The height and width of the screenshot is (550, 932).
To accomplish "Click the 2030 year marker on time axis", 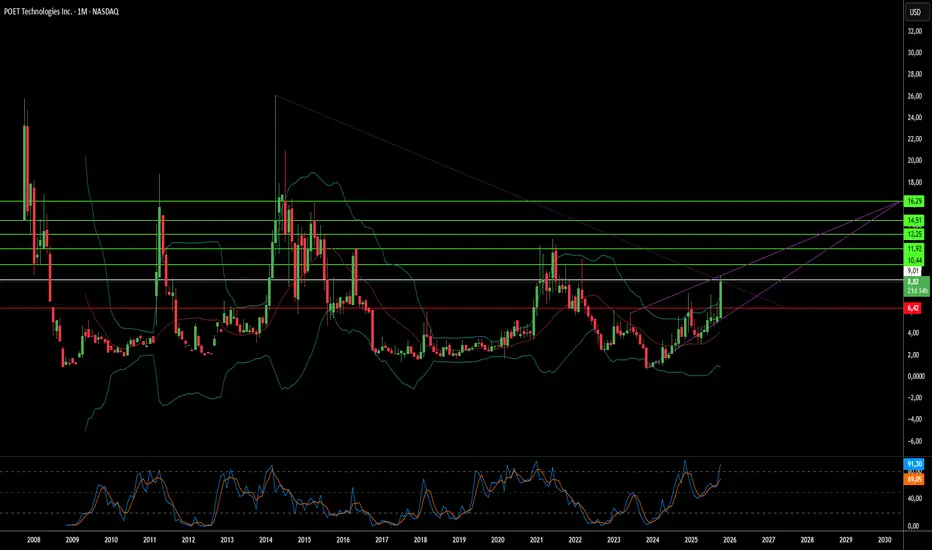I will tap(884, 540).
